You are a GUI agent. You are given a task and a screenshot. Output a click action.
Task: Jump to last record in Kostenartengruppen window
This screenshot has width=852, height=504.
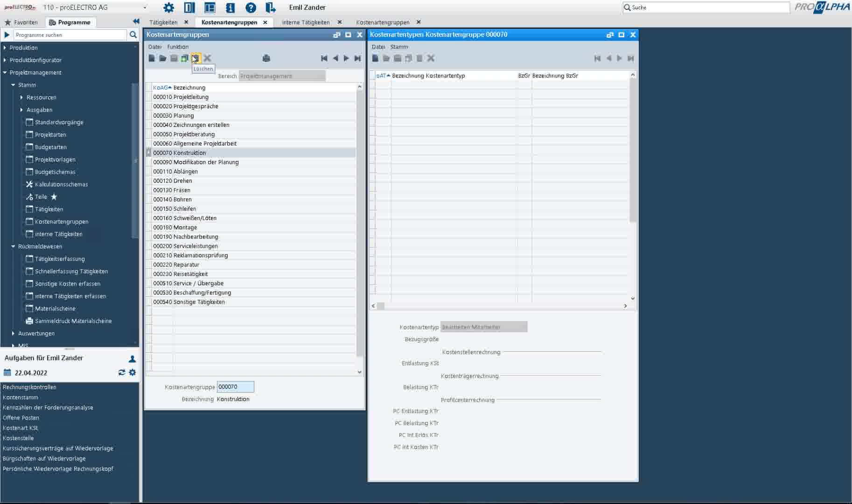[x=357, y=58]
